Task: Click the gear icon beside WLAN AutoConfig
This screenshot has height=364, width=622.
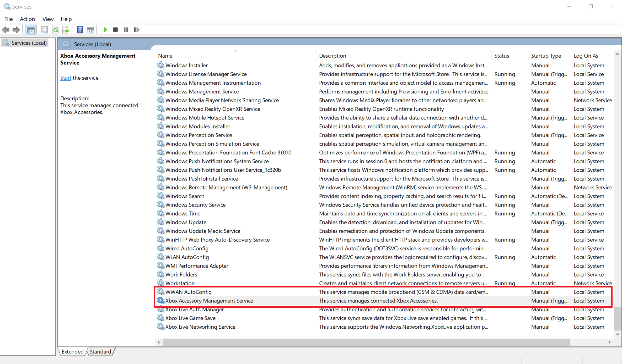Action: click(160, 257)
